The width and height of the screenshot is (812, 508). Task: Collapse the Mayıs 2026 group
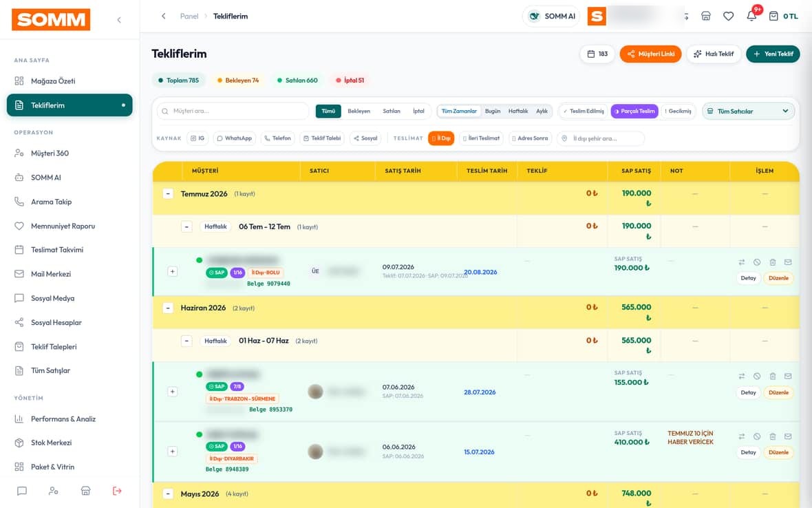click(168, 494)
